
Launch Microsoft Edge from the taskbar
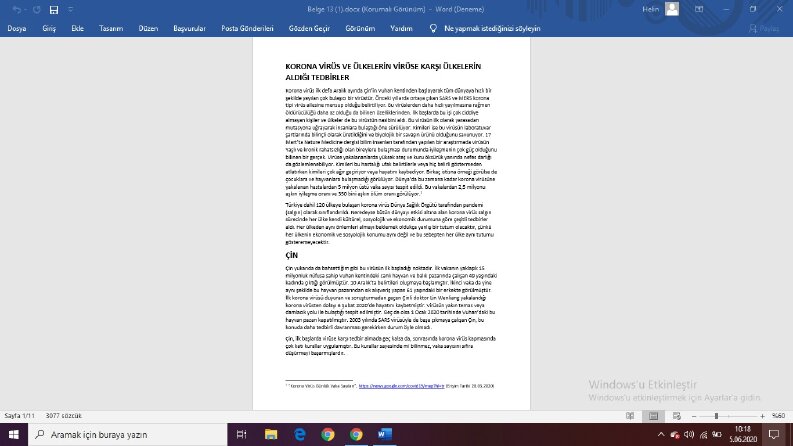click(300, 434)
